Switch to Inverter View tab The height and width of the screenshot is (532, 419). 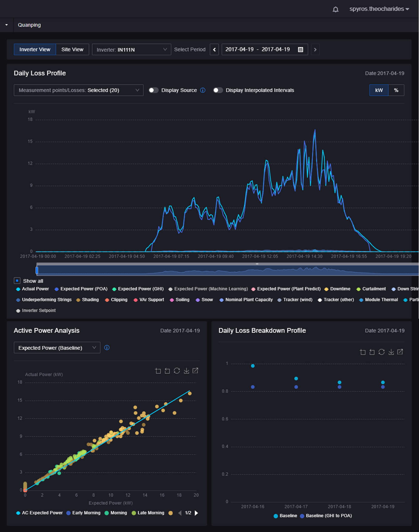pos(35,49)
